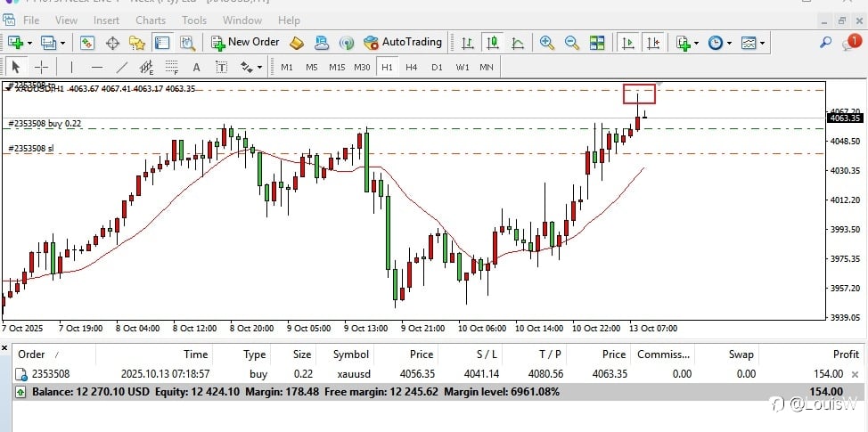Select the Trendline tool
Image resolution: width=868 pixels, height=432 pixels.
pyautogui.click(x=121, y=68)
